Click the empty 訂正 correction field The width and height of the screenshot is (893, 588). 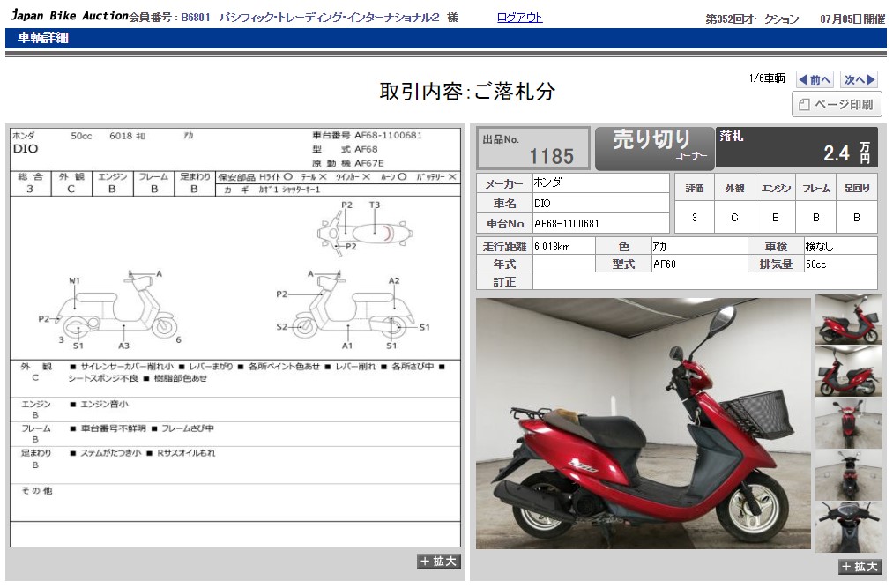coord(704,281)
